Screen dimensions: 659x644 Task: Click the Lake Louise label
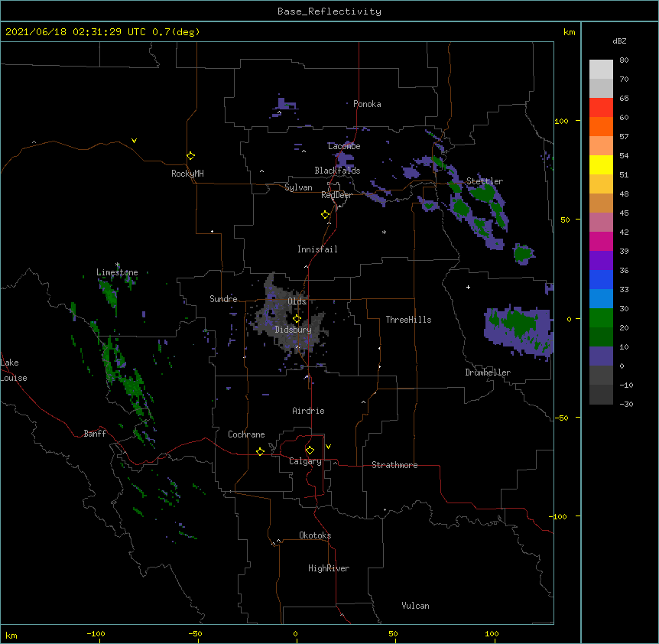(x=14, y=370)
